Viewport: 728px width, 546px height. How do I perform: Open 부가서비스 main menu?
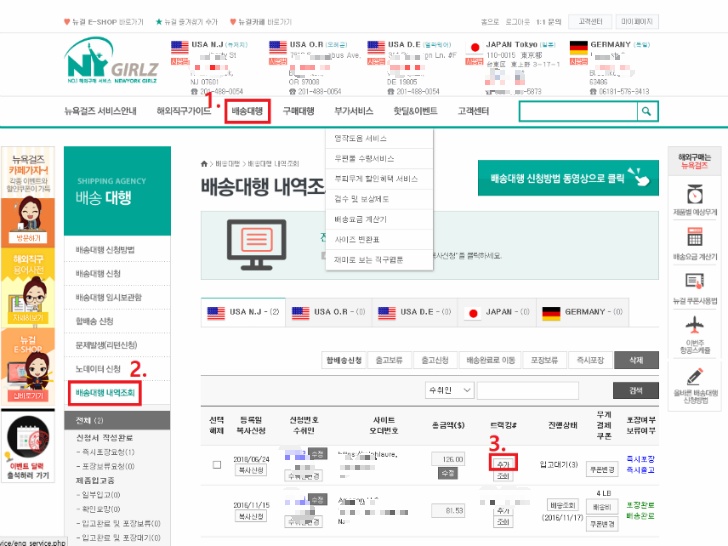pyautogui.click(x=354, y=111)
